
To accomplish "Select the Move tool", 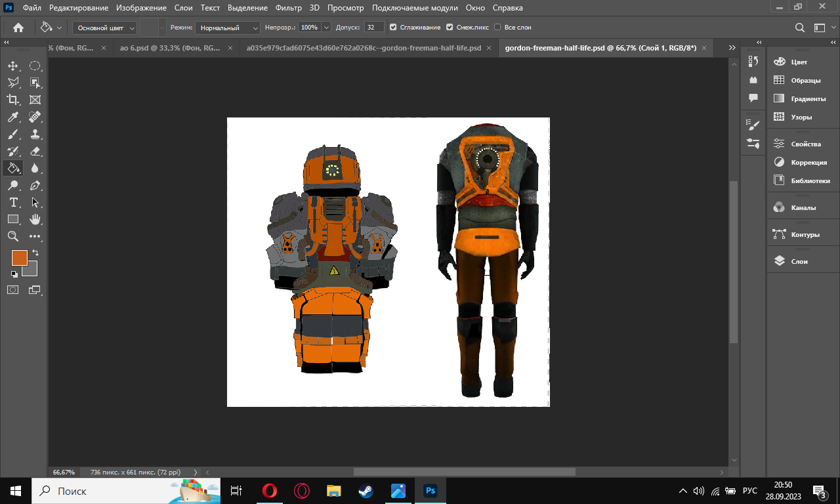I will tap(12, 66).
